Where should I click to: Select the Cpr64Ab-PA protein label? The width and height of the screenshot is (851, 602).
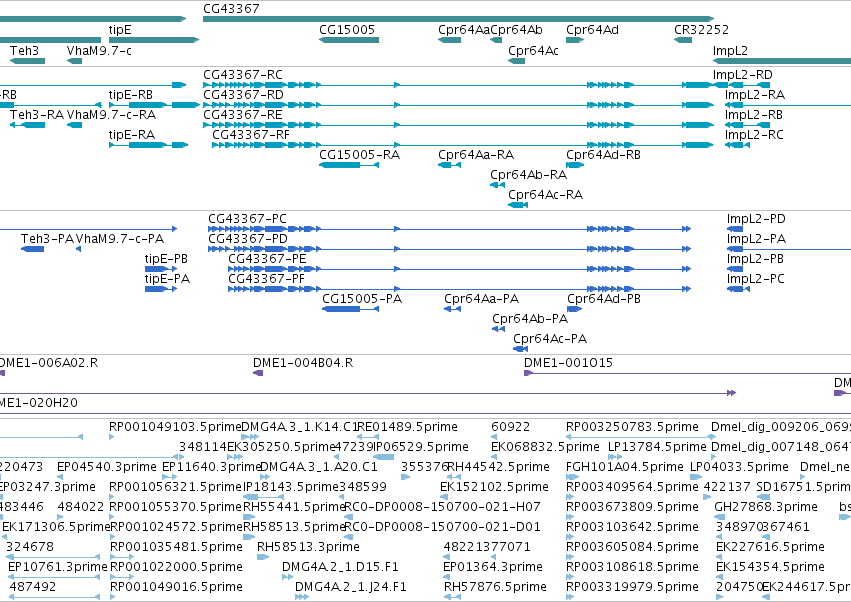(x=530, y=319)
